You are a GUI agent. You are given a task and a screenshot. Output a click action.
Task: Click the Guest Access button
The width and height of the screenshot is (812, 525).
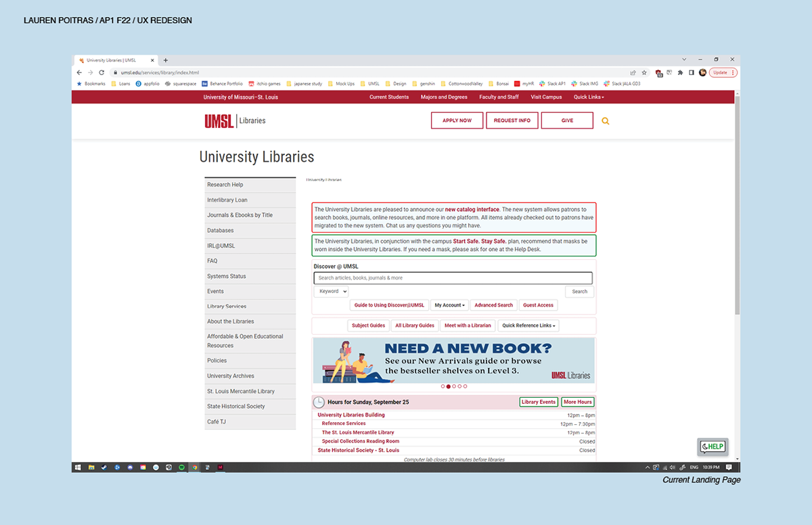tap(538, 305)
